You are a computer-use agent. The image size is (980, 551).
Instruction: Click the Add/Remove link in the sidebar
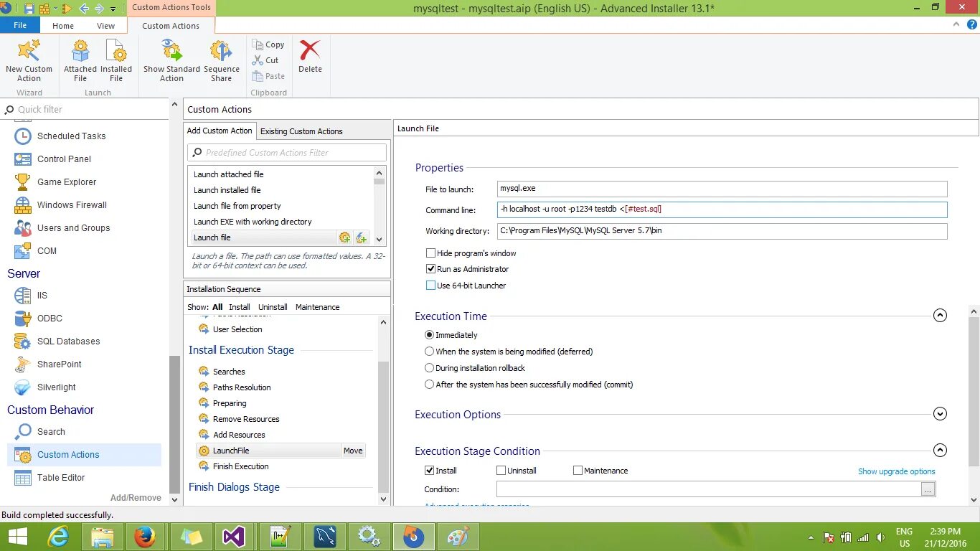(x=136, y=498)
